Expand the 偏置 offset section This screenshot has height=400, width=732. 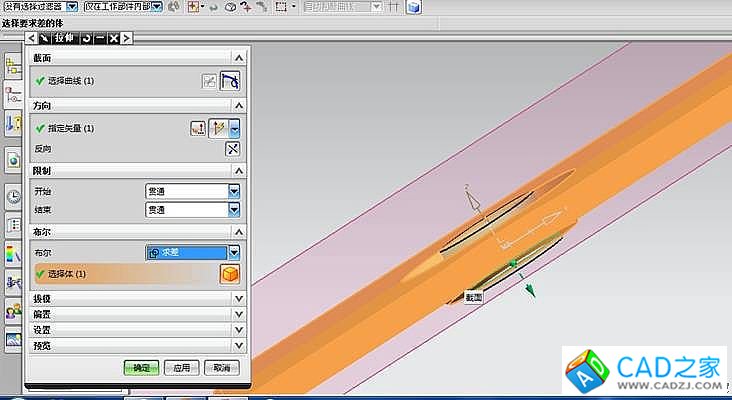tap(238, 314)
